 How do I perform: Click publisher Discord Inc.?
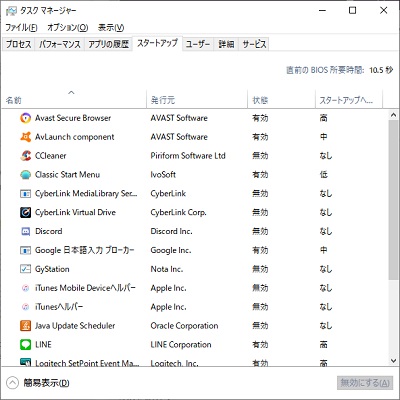[x=171, y=231]
